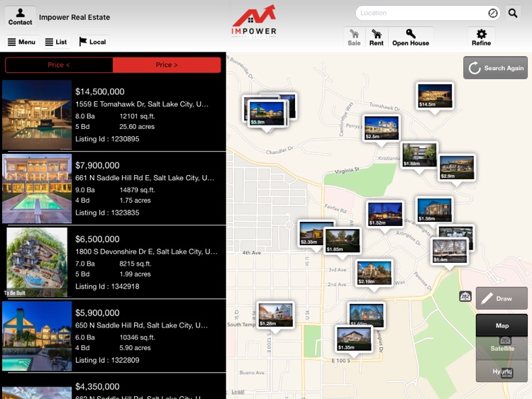The height and width of the screenshot is (399, 532).
Task: Switch map type to Satellite
Action: [x=501, y=348]
